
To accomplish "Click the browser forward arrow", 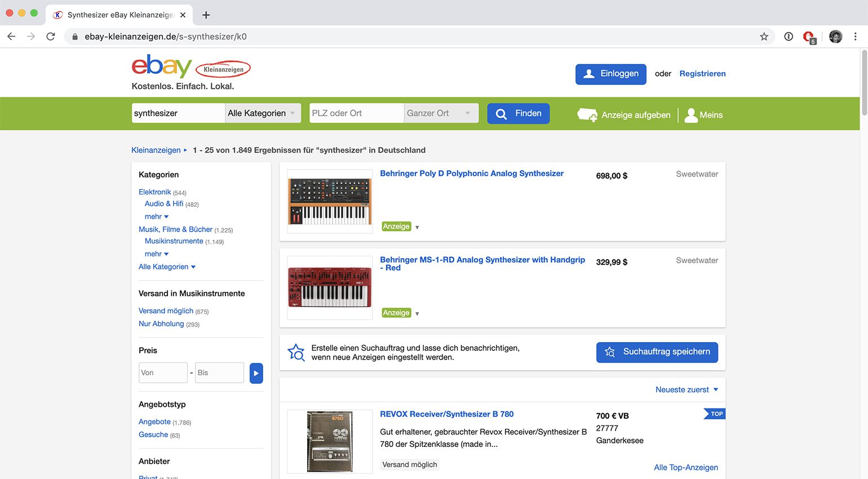I will [x=31, y=36].
